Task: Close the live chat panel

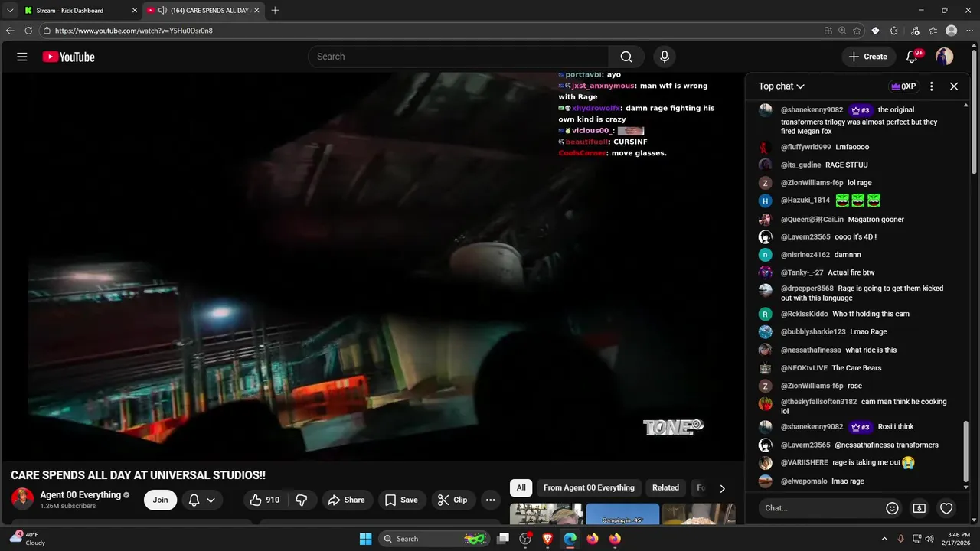Action: (x=954, y=86)
